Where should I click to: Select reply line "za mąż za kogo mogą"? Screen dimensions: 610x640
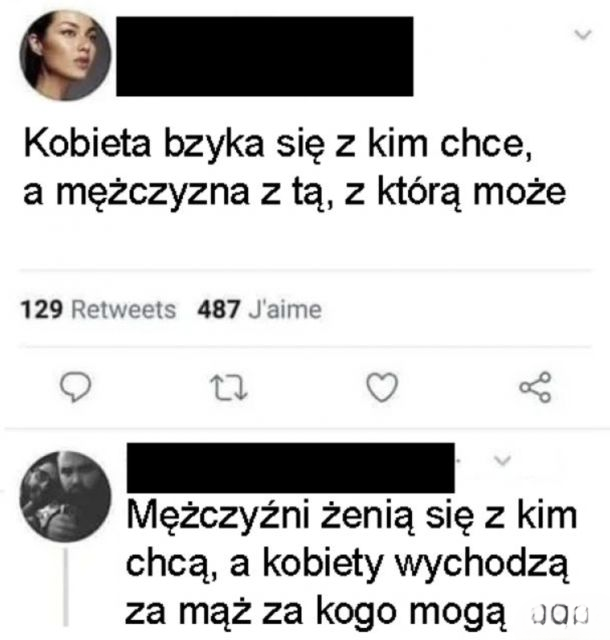[316, 612]
